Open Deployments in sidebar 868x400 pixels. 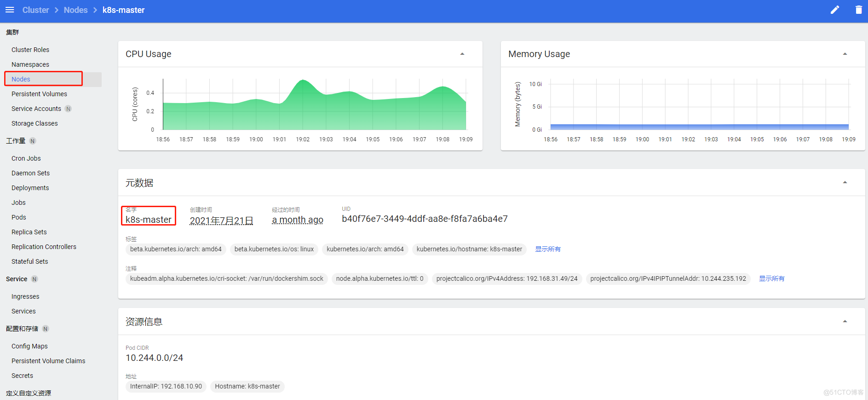point(30,188)
